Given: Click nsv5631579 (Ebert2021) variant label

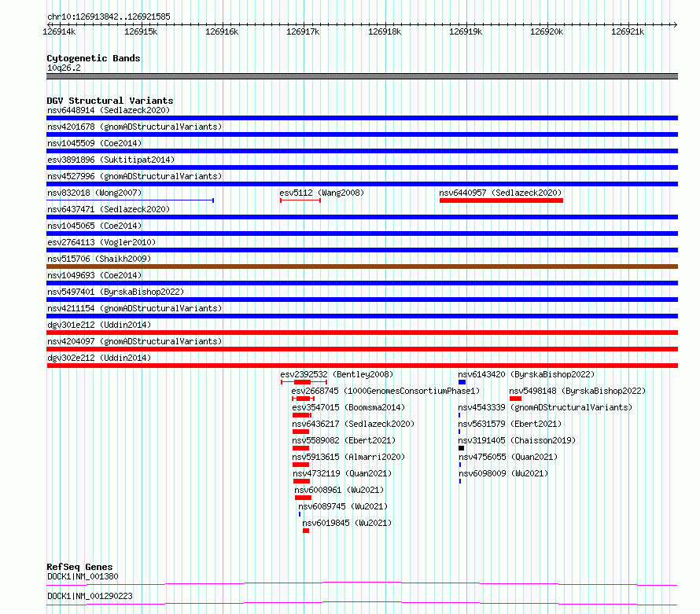Looking at the screenshot, I should 510,424.
